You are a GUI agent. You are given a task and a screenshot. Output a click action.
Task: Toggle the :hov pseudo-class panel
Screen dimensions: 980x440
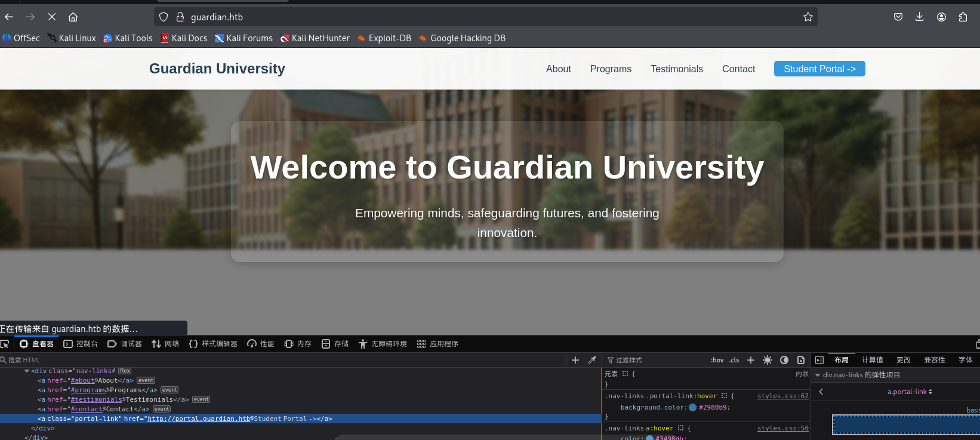717,360
